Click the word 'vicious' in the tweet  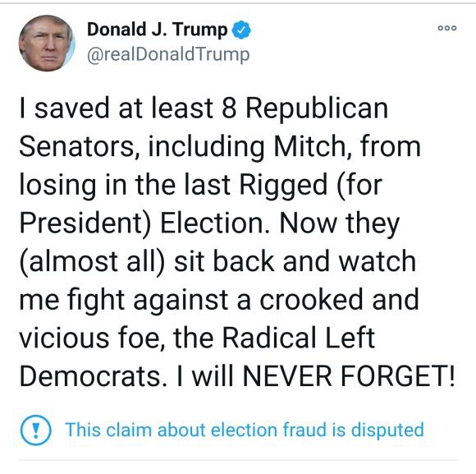click(64, 338)
